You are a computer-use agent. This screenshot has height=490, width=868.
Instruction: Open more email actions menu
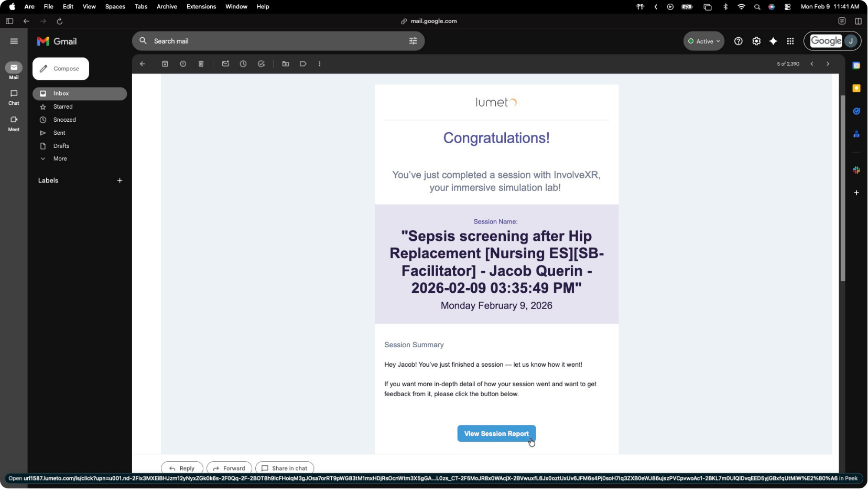coord(320,64)
